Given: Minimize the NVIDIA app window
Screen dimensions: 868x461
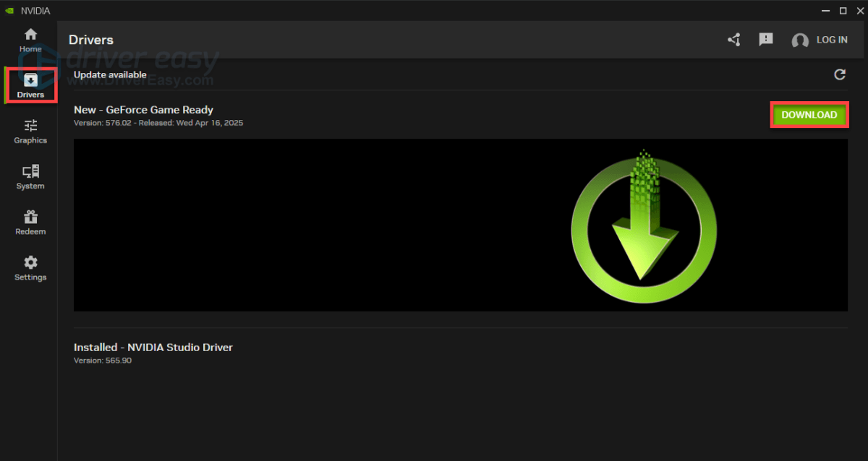Looking at the screenshot, I should pyautogui.click(x=827, y=11).
